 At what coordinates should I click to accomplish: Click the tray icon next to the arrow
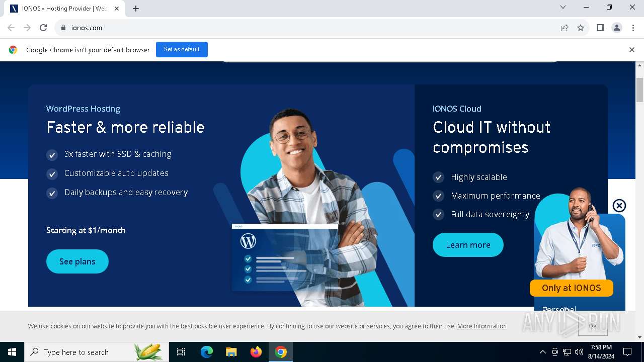555,352
